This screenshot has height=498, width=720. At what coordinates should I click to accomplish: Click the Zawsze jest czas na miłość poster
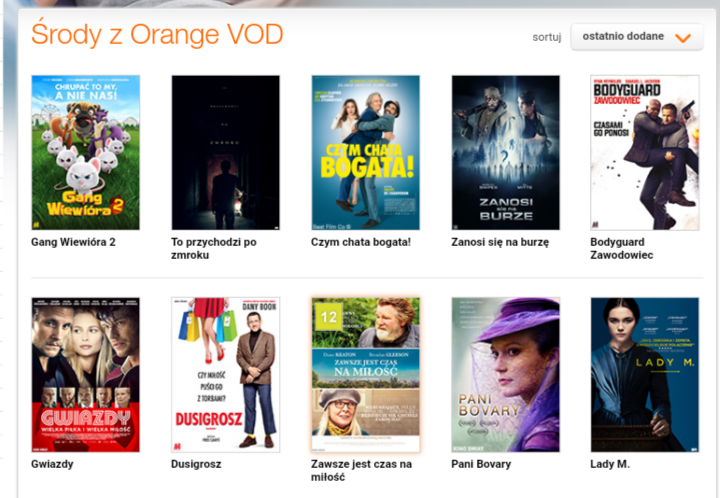pyautogui.click(x=366, y=375)
